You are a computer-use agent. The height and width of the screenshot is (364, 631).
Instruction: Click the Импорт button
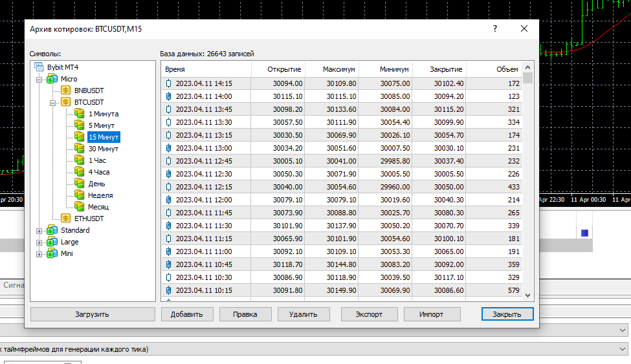click(432, 314)
